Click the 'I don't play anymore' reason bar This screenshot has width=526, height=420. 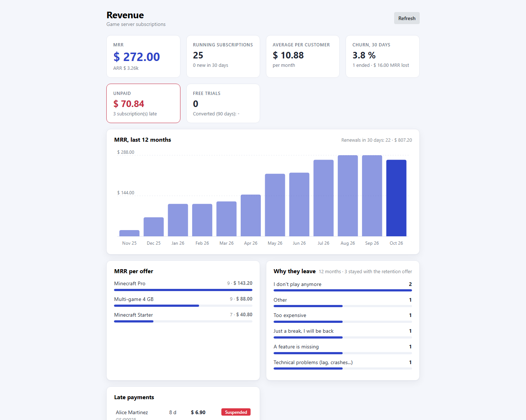(343, 290)
